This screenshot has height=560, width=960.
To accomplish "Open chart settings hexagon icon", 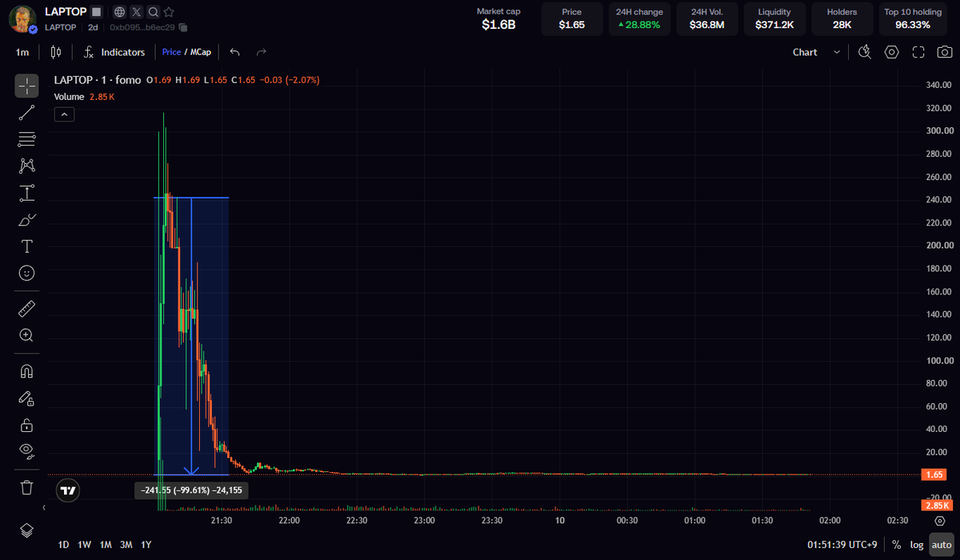I will [892, 52].
